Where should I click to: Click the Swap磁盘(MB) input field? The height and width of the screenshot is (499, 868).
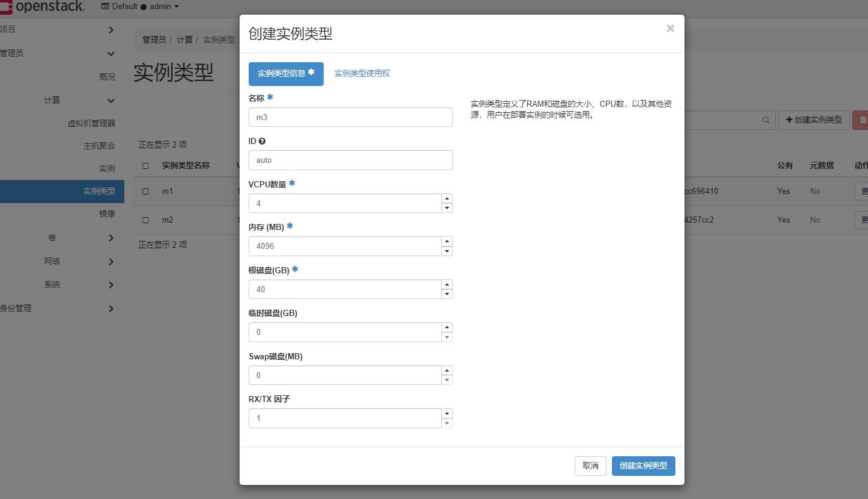(x=345, y=375)
